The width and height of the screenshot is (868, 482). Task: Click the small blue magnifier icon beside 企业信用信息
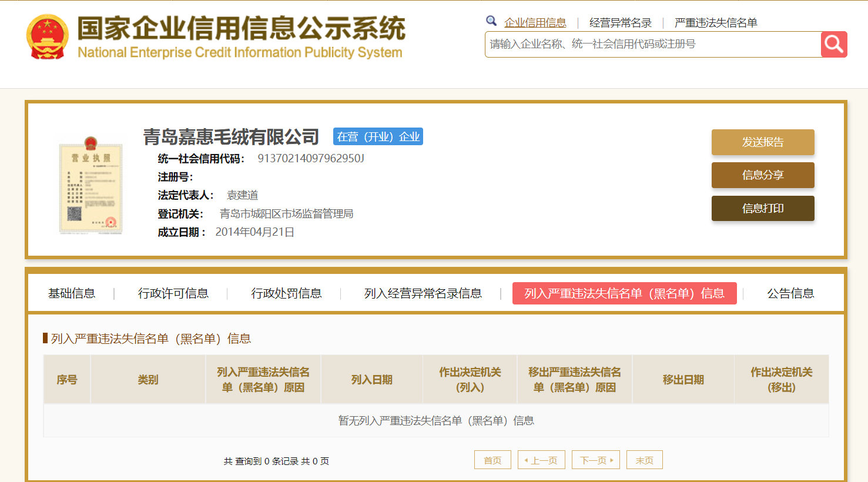pyautogui.click(x=491, y=21)
